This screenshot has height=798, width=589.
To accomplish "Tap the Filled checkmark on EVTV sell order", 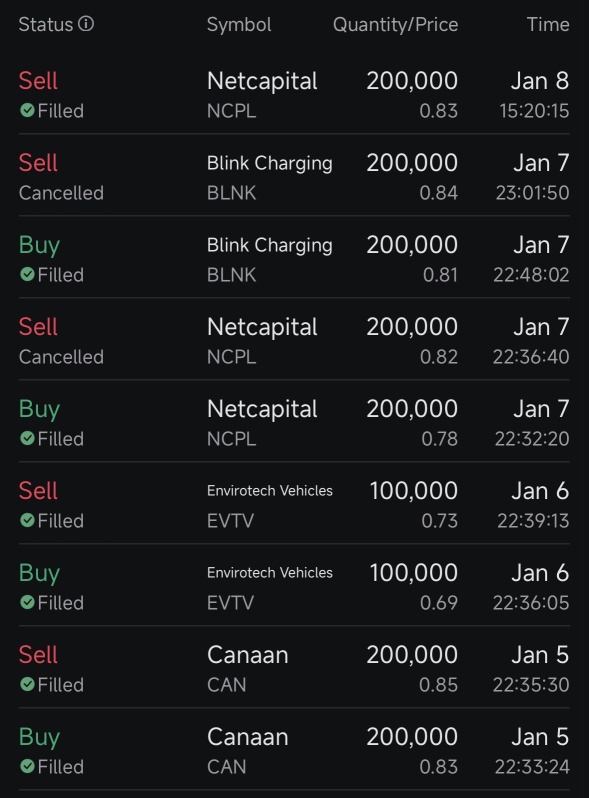I will [x=27, y=520].
